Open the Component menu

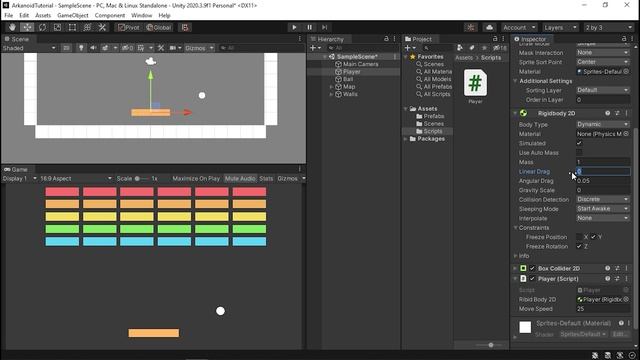[110, 16]
